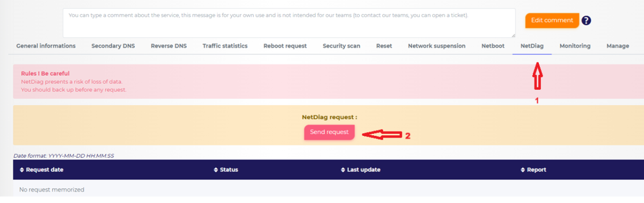Open the Reverse DNS tab
This screenshot has width=644, height=203.
pyautogui.click(x=169, y=46)
